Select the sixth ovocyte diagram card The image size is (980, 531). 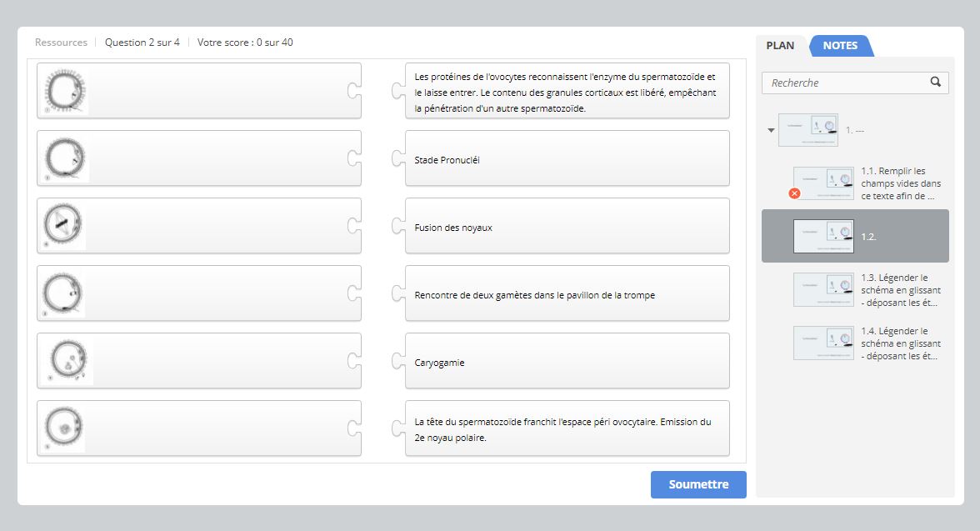pyautogui.click(x=199, y=428)
